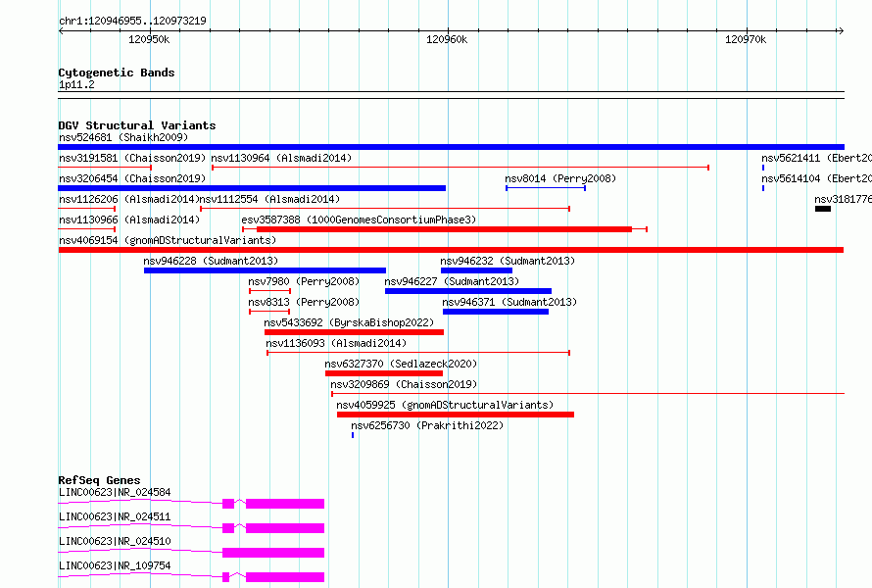This screenshot has width=872, height=588.
Task: Open LINC00623|NR_024510 gene label
Action: (x=115, y=541)
